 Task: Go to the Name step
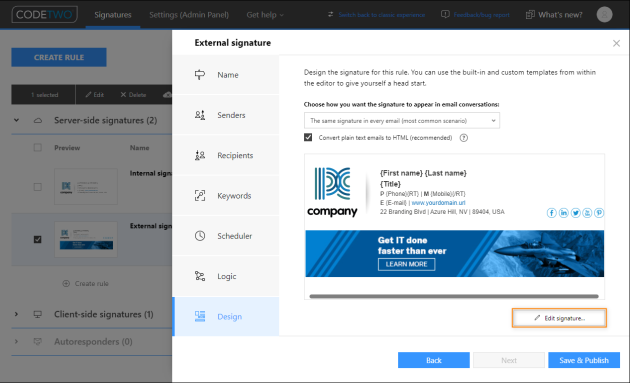click(225, 75)
